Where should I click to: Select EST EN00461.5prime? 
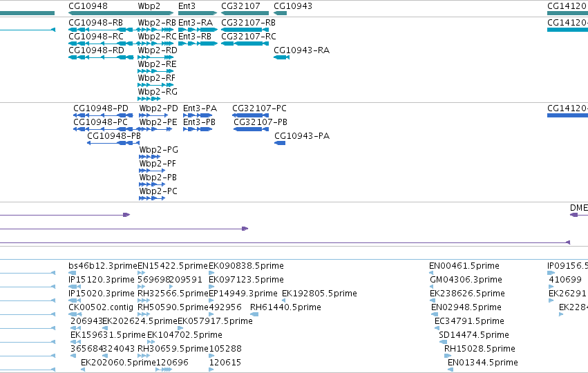tap(431, 273)
